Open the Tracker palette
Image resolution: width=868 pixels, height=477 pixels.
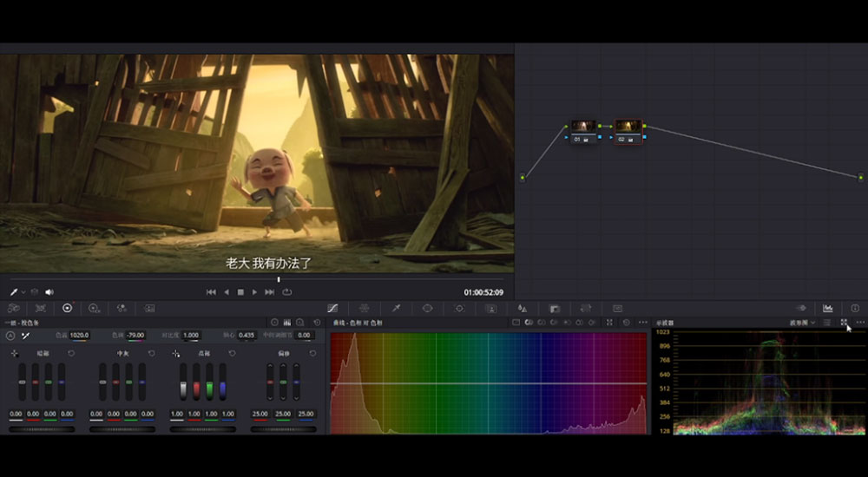(459, 308)
